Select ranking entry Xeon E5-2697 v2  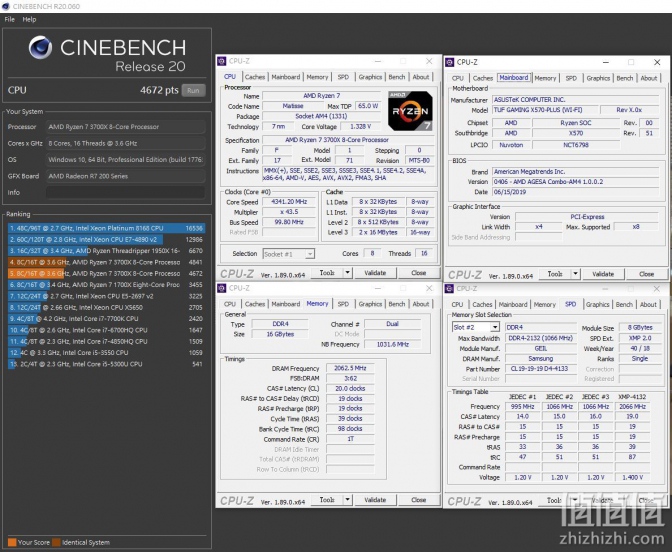[106, 296]
